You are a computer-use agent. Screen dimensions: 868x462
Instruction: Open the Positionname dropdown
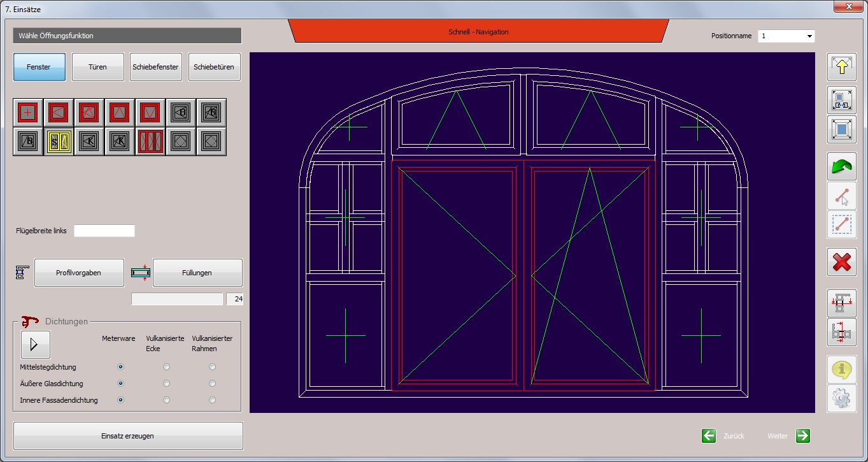coord(809,36)
